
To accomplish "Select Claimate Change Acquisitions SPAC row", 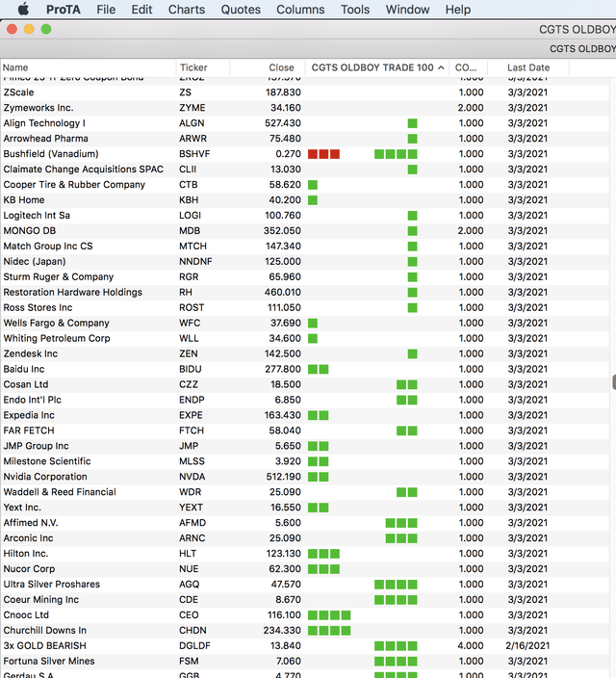I will tap(305, 169).
